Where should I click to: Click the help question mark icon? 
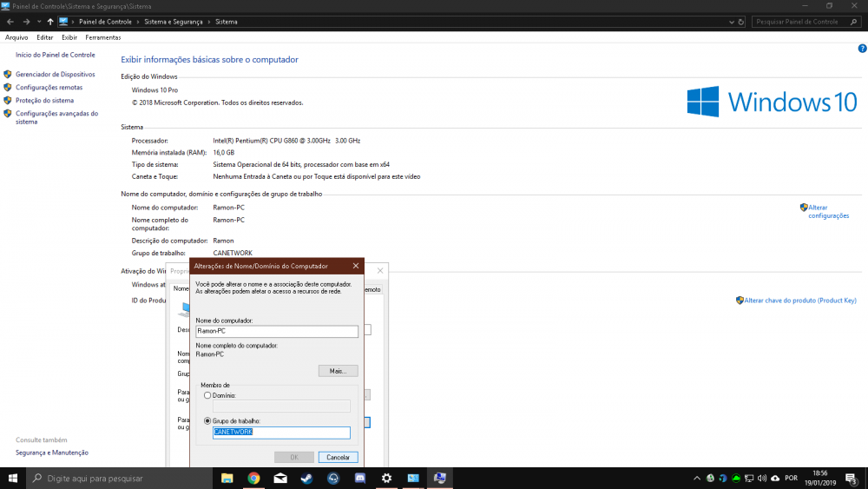click(862, 49)
